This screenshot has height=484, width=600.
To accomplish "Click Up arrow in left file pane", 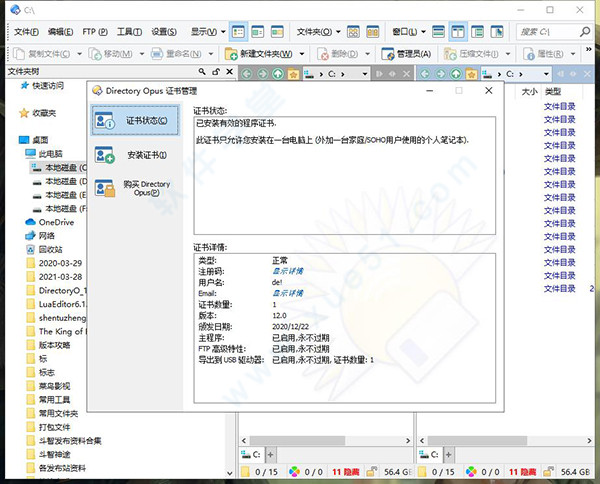I will click(278, 74).
